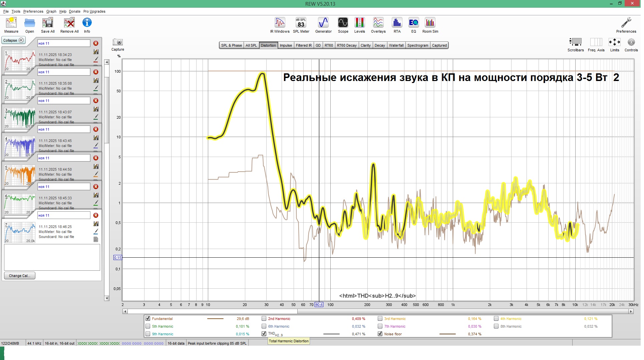Open the Scope tool
Viewport: 644px width, 360px height.
(343, 23)
